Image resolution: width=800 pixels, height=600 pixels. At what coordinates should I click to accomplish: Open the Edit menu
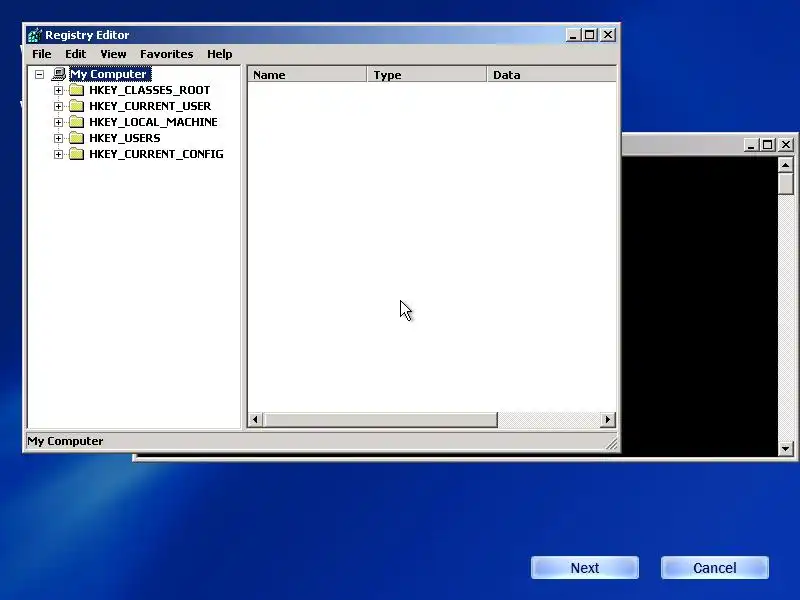coord(76,54)
